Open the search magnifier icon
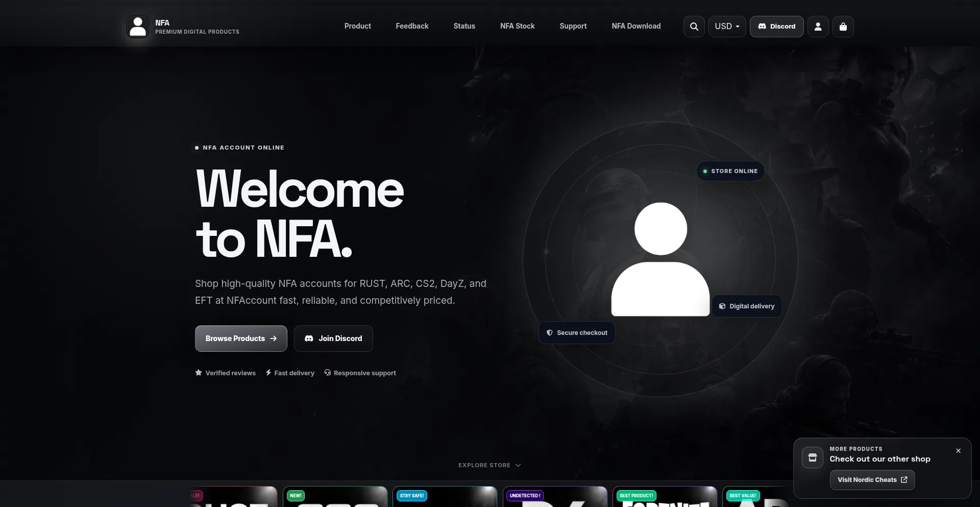 coord(694,27)
